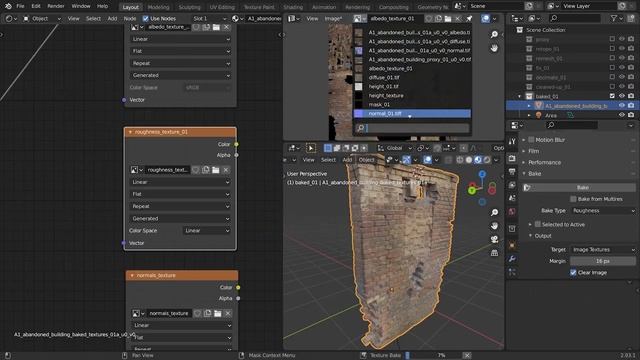
Task: Enable the Selected to Active checkbox
Action: point(538,224)
